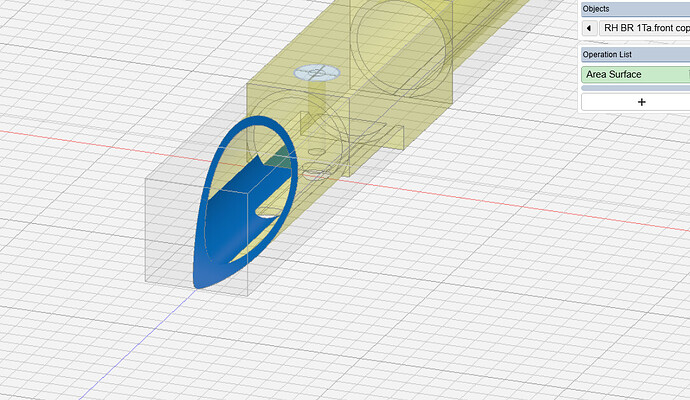Select the Area Surface operation

pyautogui.click(x=635, y=74)
